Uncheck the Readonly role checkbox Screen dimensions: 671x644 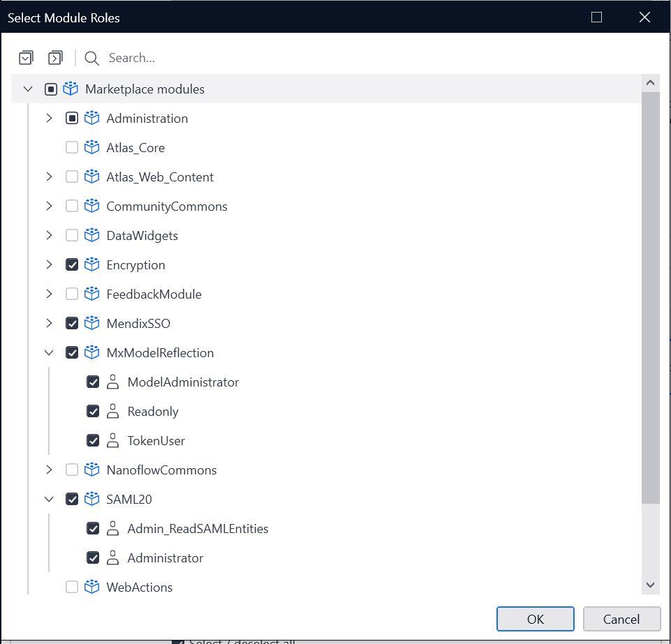pyautogui.click(x=93, y=411)
